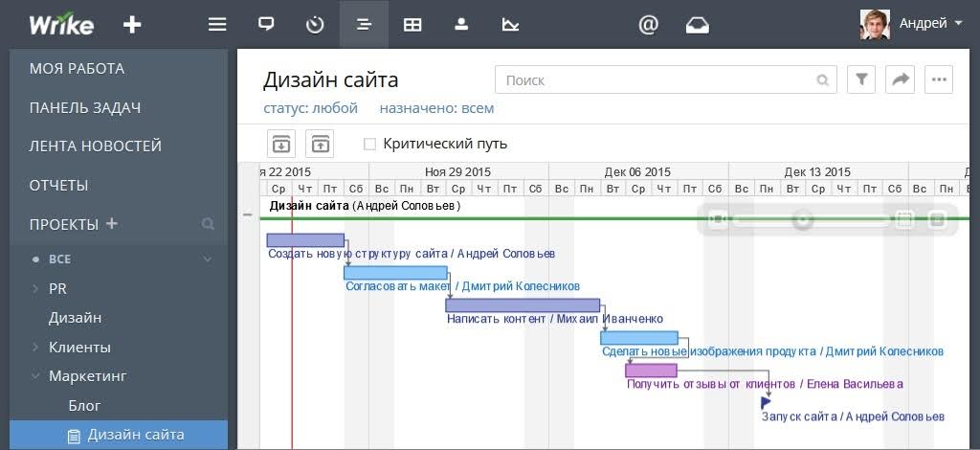Click the projects search magnifier in sidebar
The image size is (980, 450).
pos(208,224)
